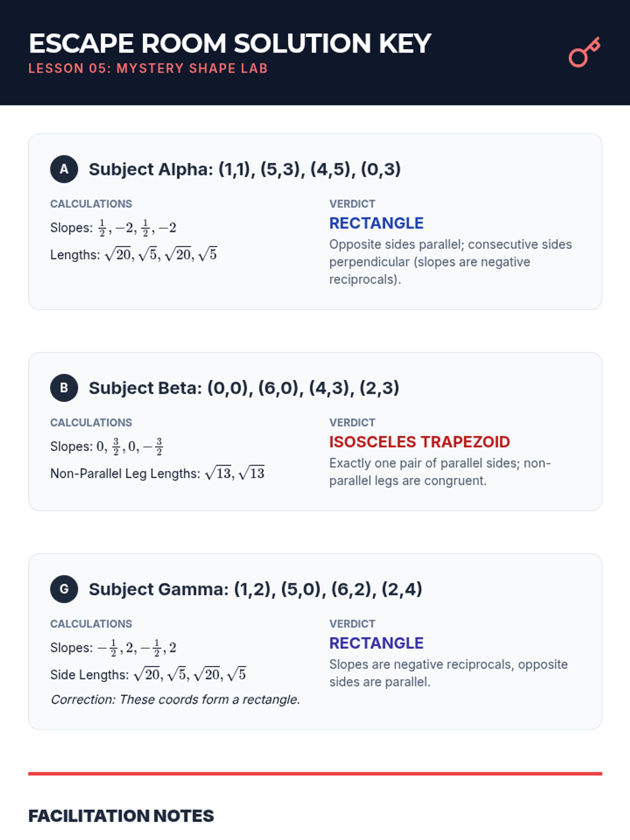The image size is (630, 840).
Task: Click Lesson 05 Mystery Shape Lab subtitle
Action: coord(148,69)
